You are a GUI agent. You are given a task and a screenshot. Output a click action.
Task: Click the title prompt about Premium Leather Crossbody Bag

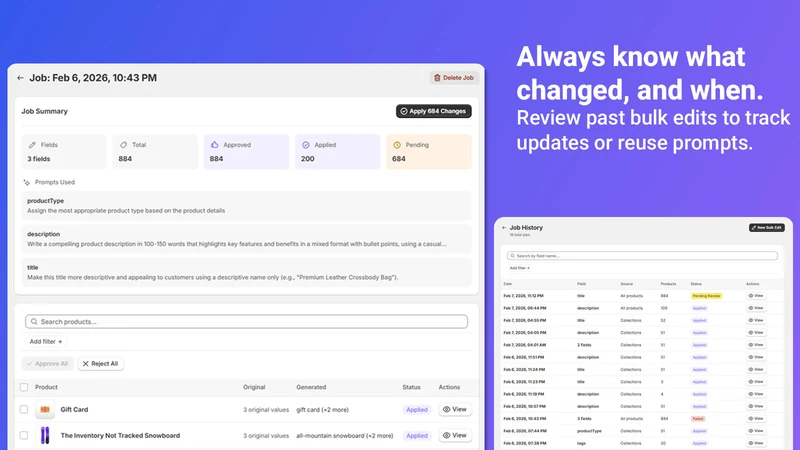tap(246, 272)
